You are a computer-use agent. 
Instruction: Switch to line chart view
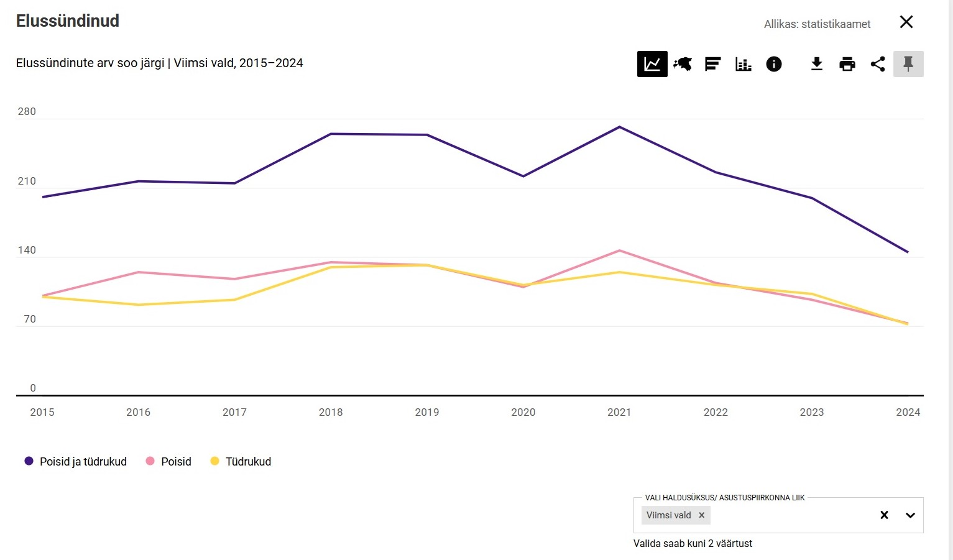[x=652, y=64]
